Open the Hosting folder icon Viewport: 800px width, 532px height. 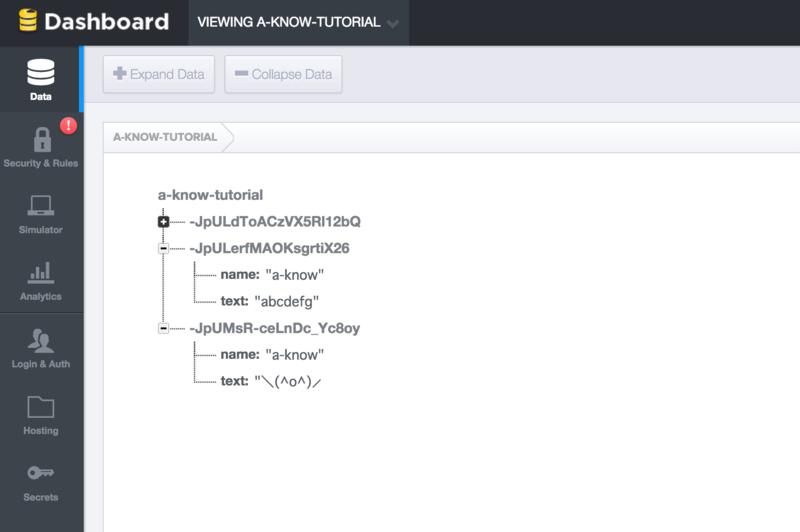pyautogui.click(x=41, y=407)
